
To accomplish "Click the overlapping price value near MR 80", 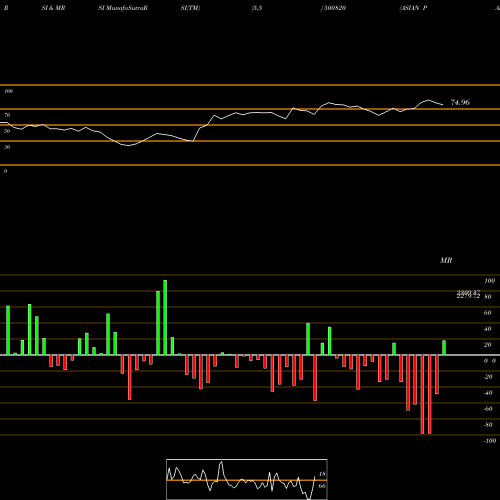I will tap(468, 294).
